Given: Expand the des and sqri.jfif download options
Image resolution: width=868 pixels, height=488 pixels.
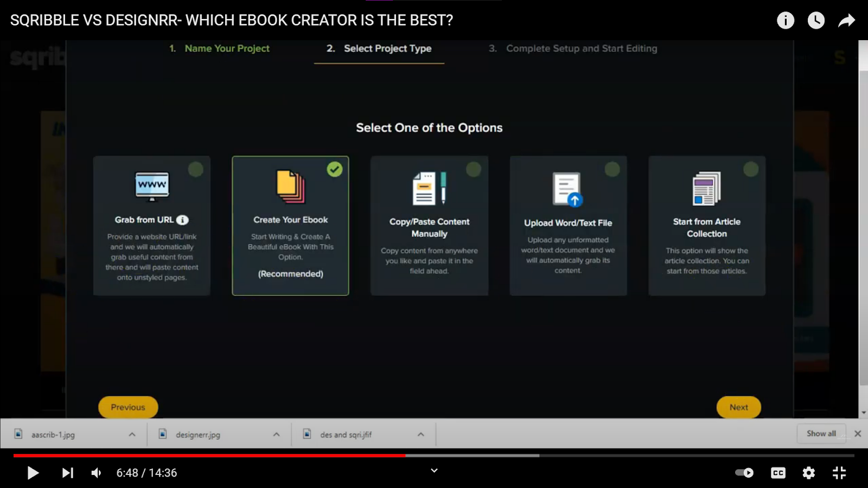Looking at the screenshot, I should (420, 434).
